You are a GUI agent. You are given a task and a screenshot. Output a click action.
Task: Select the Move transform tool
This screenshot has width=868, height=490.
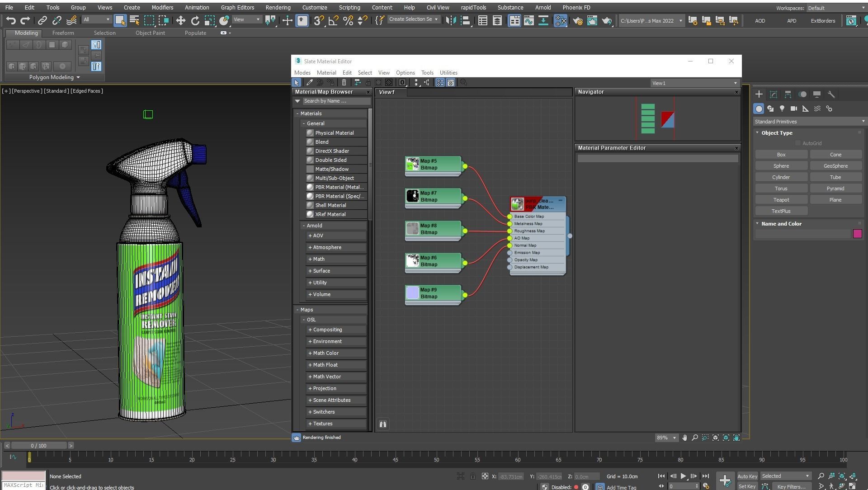pyautogui.click(x=180, y=20)
